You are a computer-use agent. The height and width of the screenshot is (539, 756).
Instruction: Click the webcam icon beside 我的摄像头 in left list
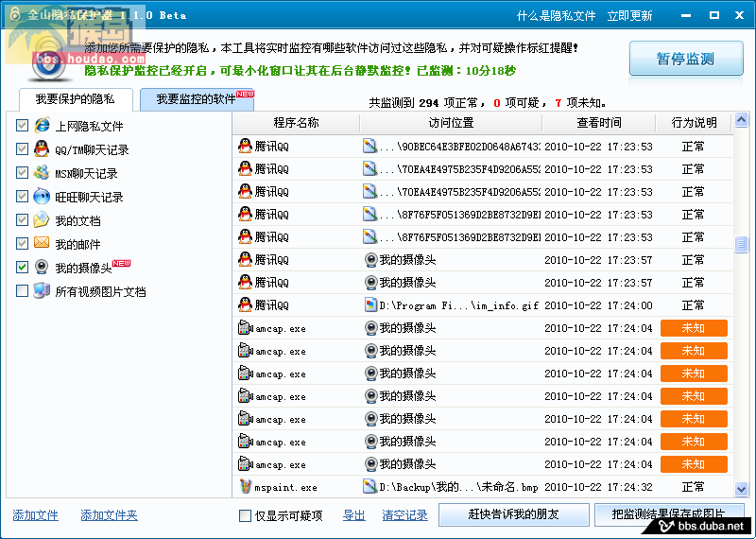pyautogui.click(x=42, y=267)
